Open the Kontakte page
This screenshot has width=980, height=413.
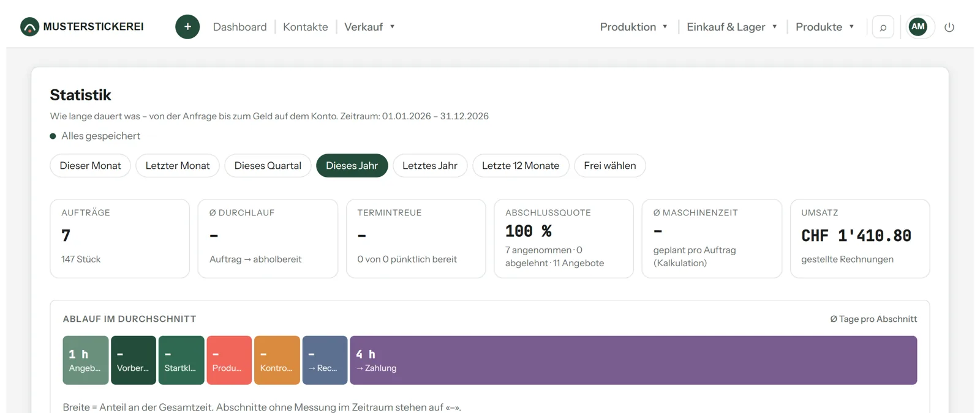[x=306, y=27]
